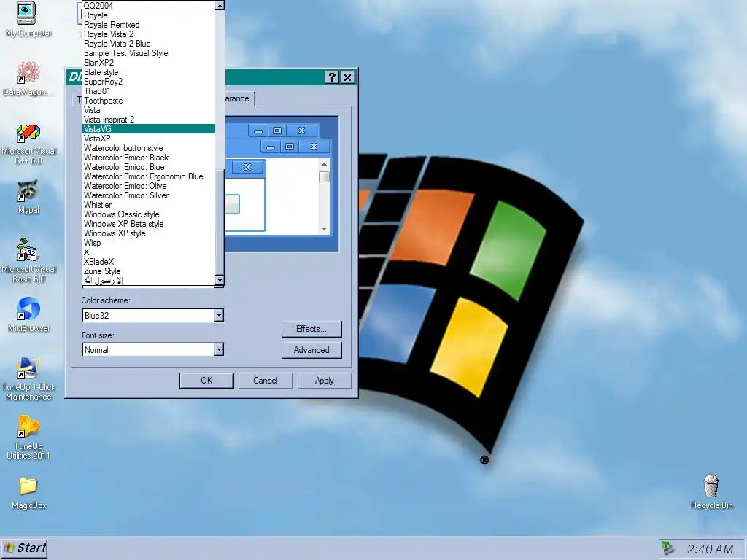The height and width of the screenshot is (560, 747).
Task: Select the style named X
Action: pyautogui.click(x=149, y=252)
